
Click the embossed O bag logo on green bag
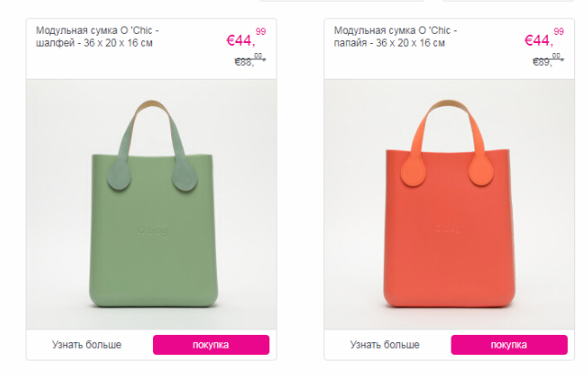[x=153, y=231]
